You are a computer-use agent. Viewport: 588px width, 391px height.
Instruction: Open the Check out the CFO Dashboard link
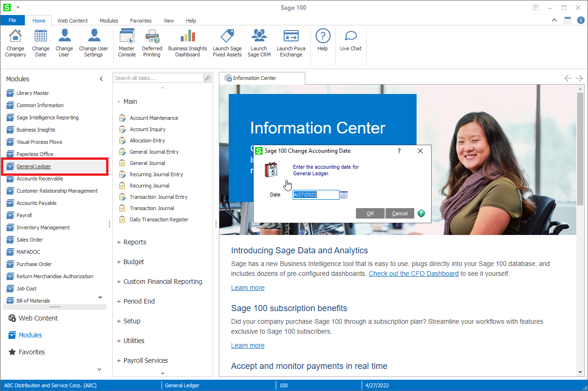coord(414,274)
